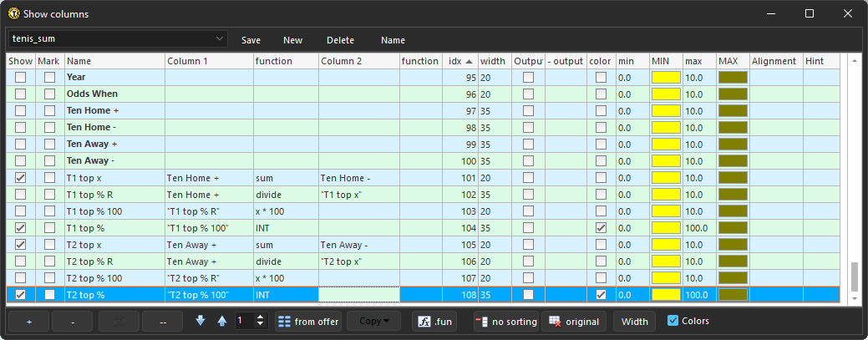Click the move row up arrow icon
868x340 pixels.
coord(221,321)
